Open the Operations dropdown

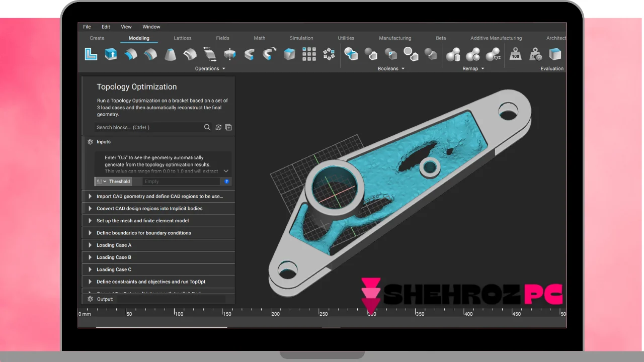(x=210, y=68)
